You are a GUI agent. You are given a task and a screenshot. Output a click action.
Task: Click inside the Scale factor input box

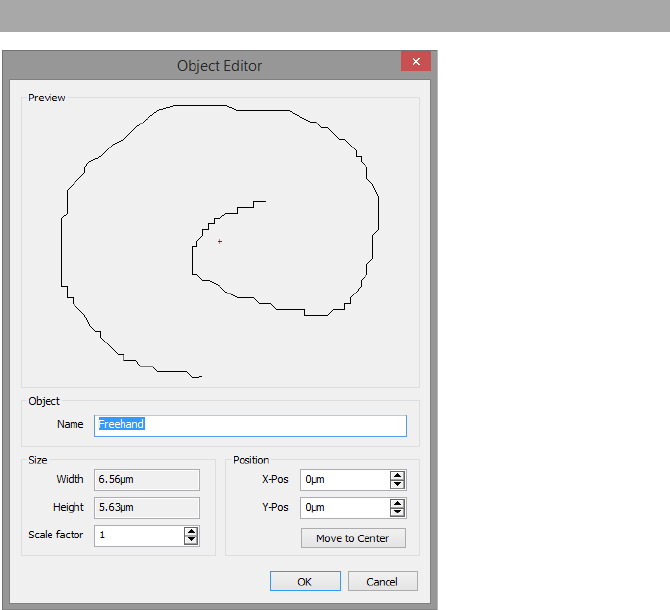click(x=138, y=535)
